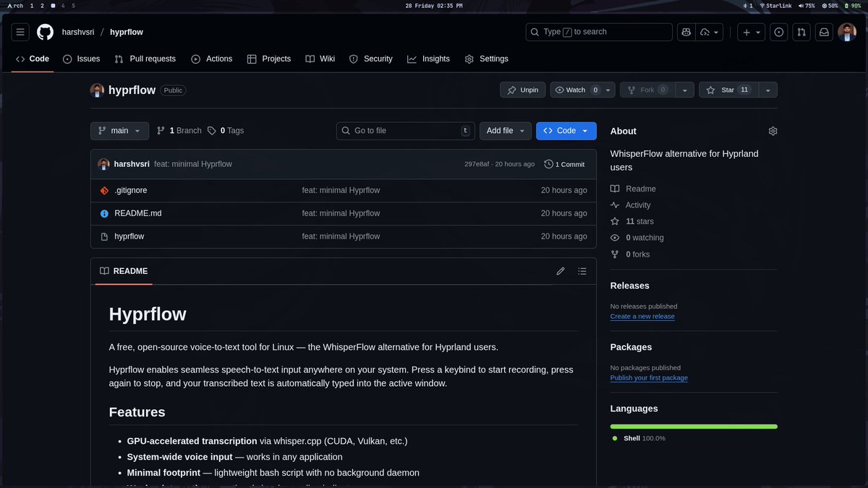Open the notifications inbox icon
This screenshot has width=868, height=488.
click(823, 32)
